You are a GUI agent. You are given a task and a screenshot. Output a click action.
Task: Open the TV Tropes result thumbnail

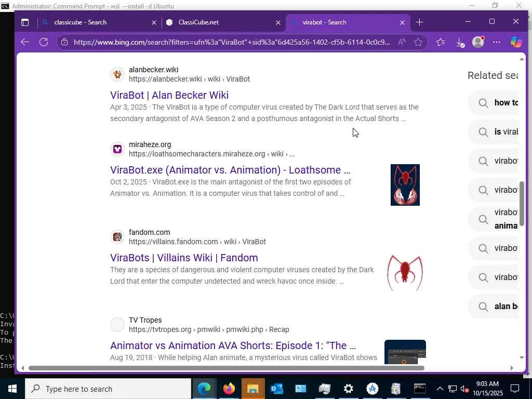[x=405, y=352]
